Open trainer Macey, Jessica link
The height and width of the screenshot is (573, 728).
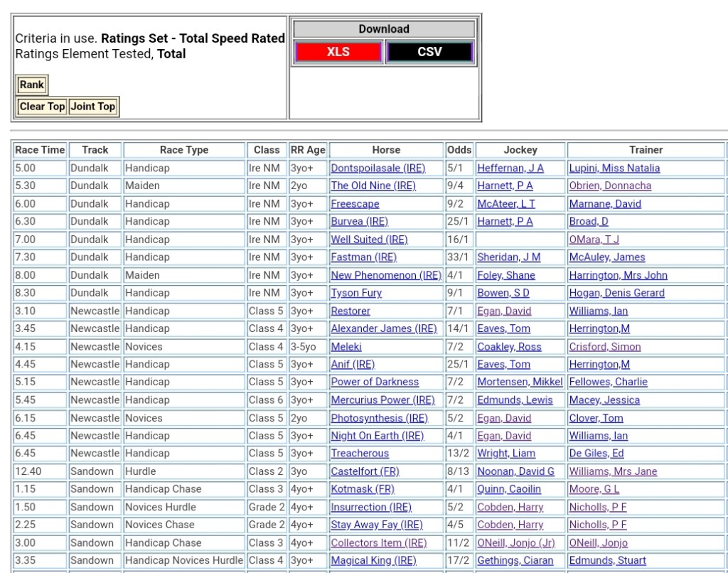click(604, 400)
